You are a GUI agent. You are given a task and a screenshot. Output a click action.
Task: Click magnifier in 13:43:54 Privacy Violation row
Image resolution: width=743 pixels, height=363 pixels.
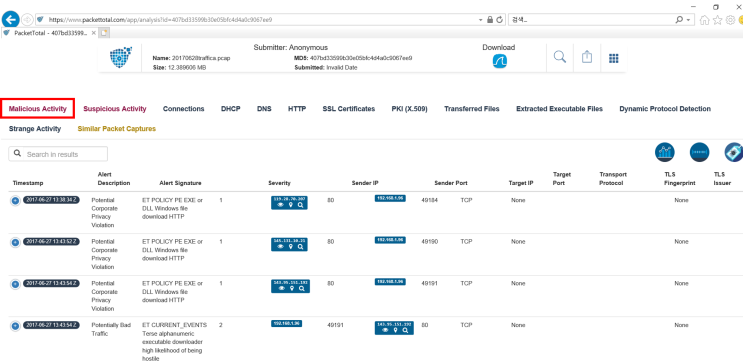(302, 288)
